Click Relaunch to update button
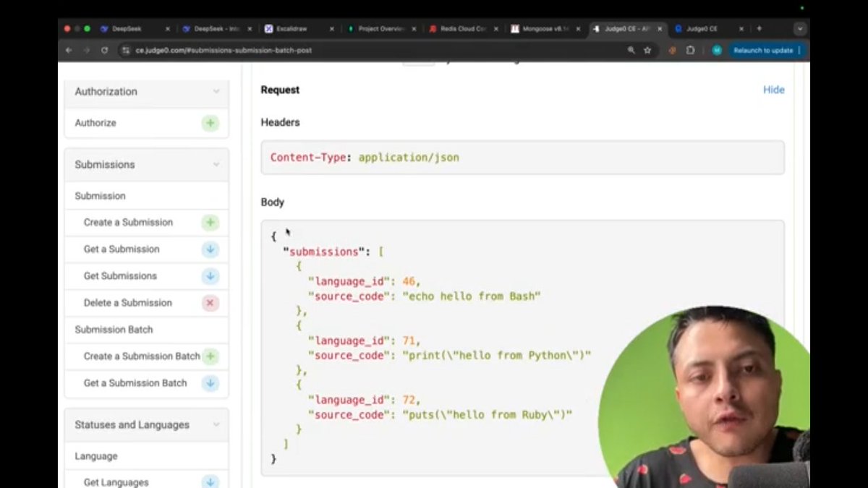 coord(767,51)
